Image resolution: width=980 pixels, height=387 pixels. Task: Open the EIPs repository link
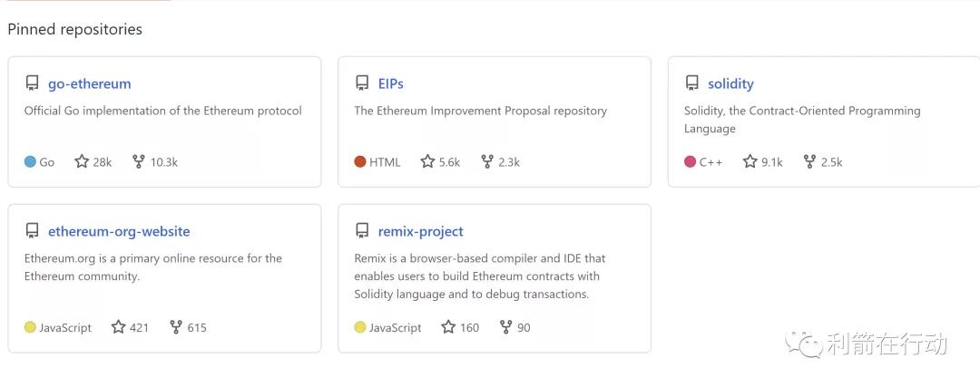[x=390, y=83]
